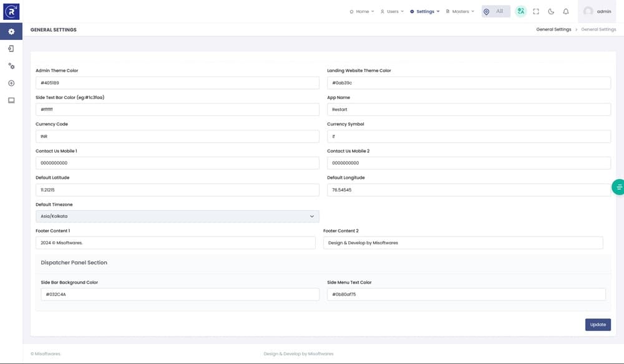Click the circled plus icon in sidebar
This screenshot has width=624, height=364.
tap(11, 83)
